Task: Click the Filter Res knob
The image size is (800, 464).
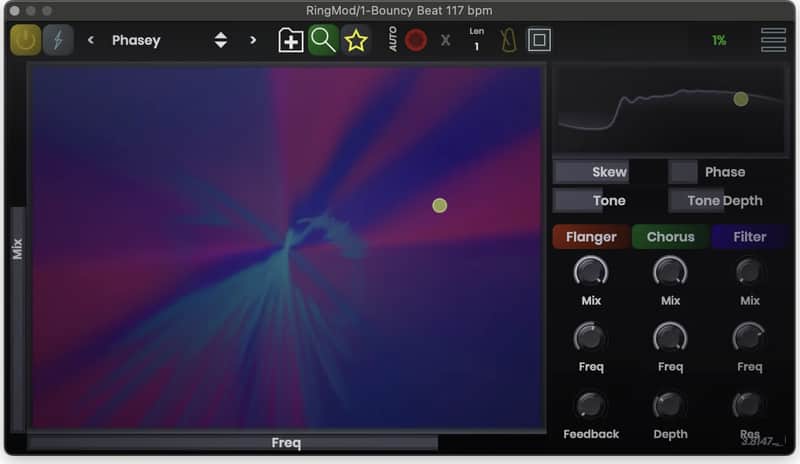Action: click(748, 405)
